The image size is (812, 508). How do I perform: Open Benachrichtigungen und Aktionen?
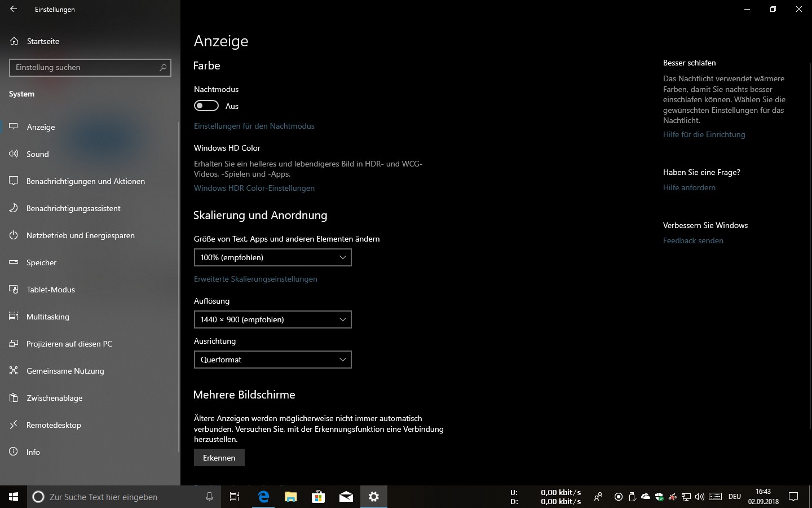pos(90,181)
